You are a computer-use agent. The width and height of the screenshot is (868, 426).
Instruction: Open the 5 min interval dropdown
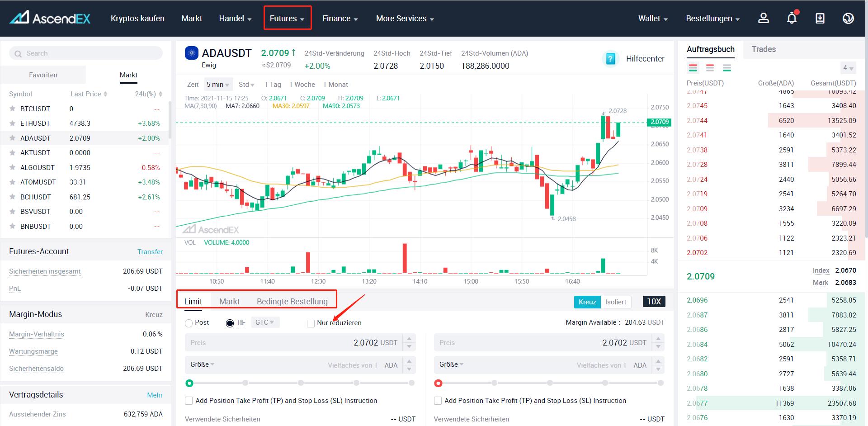pyautogui.click(x=218, y=85)
